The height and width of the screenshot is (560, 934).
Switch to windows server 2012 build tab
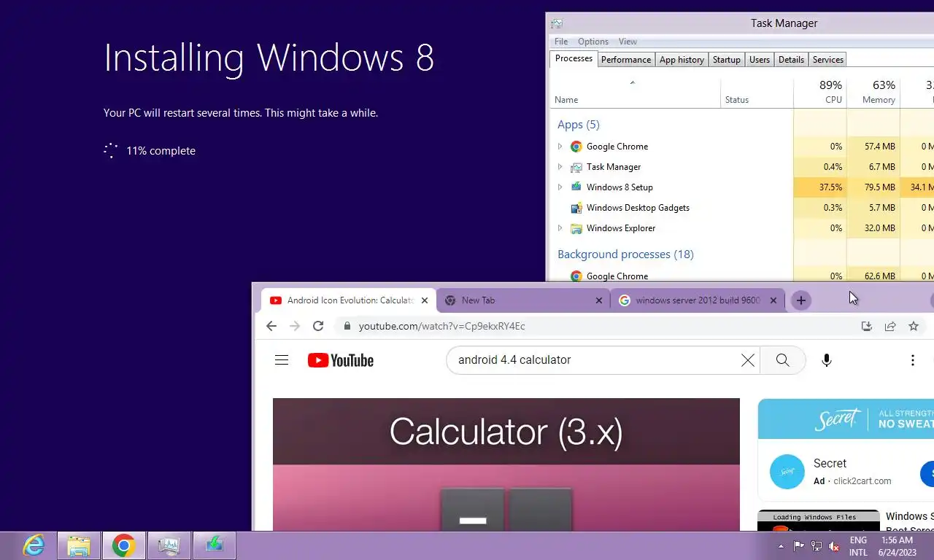698,300
